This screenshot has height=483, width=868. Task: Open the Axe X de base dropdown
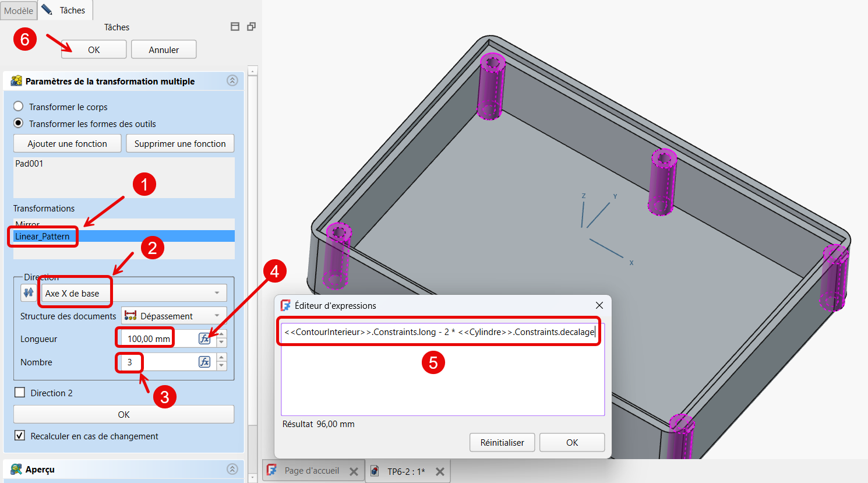coord(134,293)
